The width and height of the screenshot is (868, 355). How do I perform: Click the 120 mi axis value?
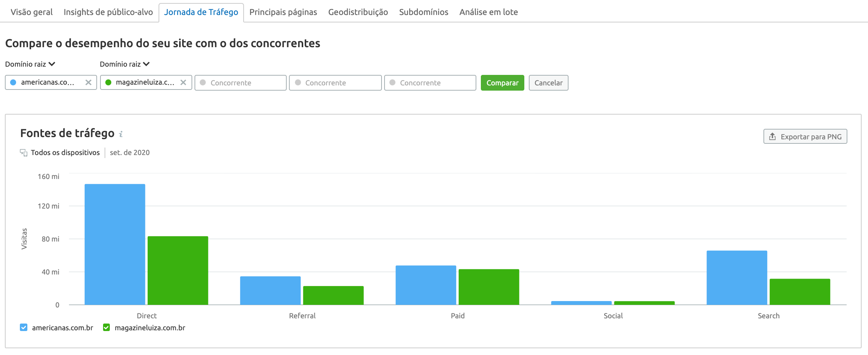(x=48, y=206)
